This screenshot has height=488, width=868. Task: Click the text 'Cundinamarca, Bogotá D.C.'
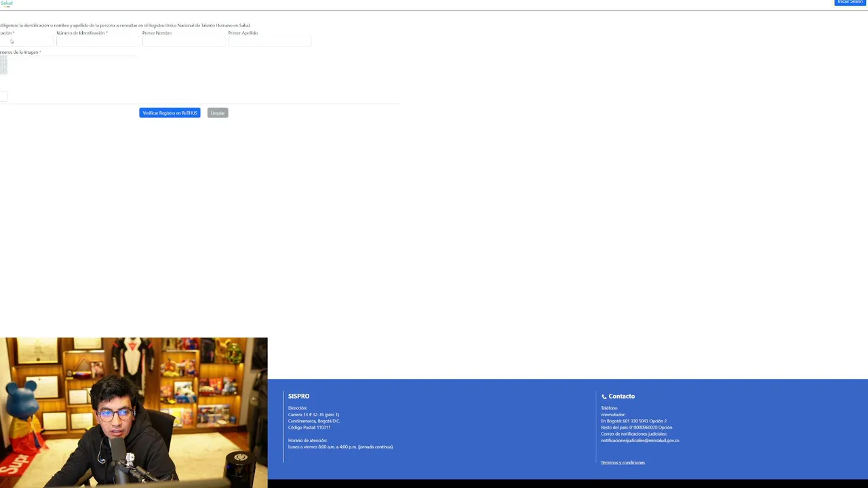(314, 421)
